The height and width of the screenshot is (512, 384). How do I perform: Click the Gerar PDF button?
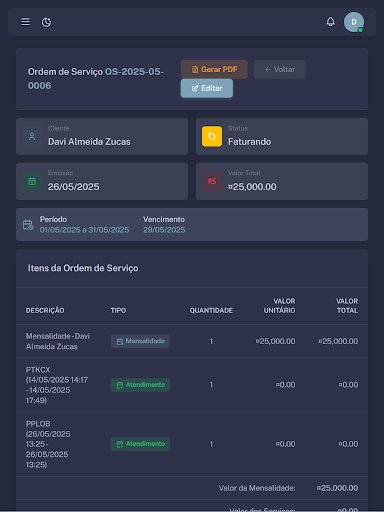click(x=214, y=69)
